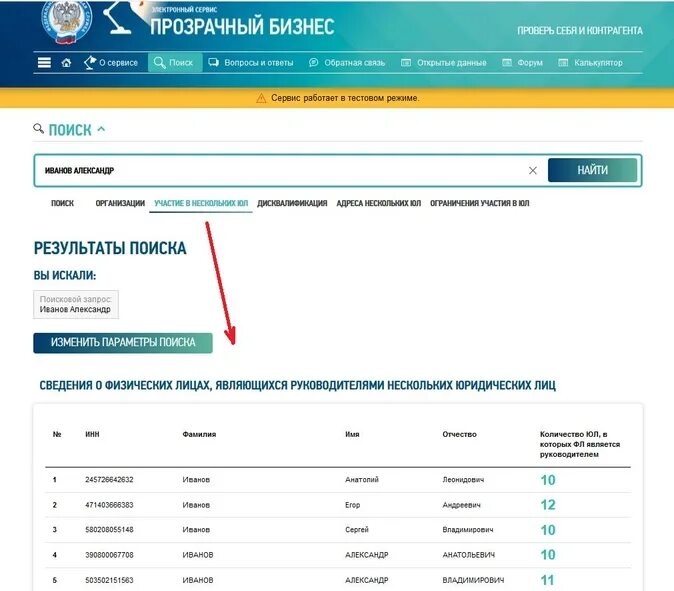Click the Поисковой запрос Иванов Александр tag

(x=76, y=304)
